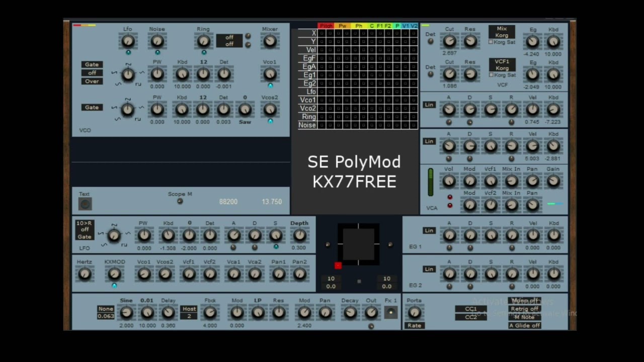
Task: Click the CC2 button
Action: point(471,317)
